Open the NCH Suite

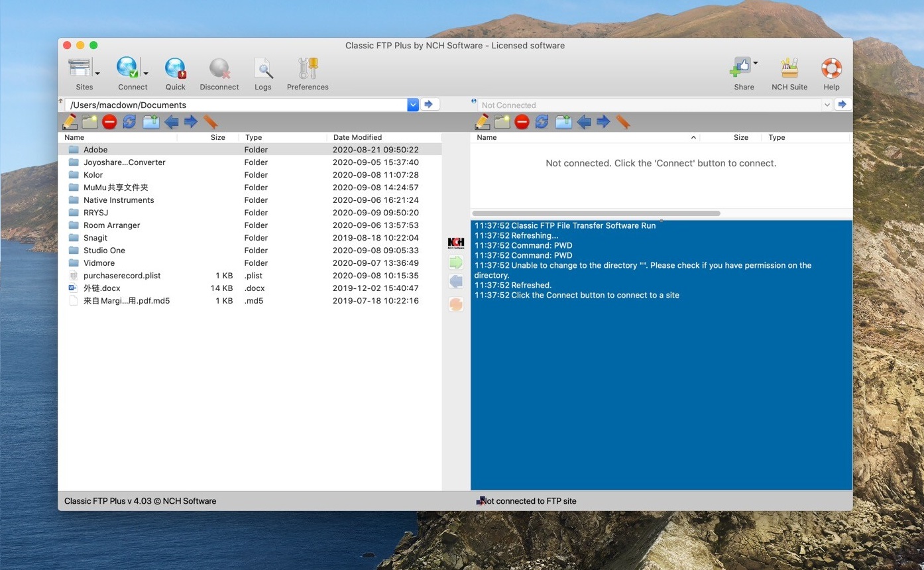pyautogui.click(x=789, y=69)
